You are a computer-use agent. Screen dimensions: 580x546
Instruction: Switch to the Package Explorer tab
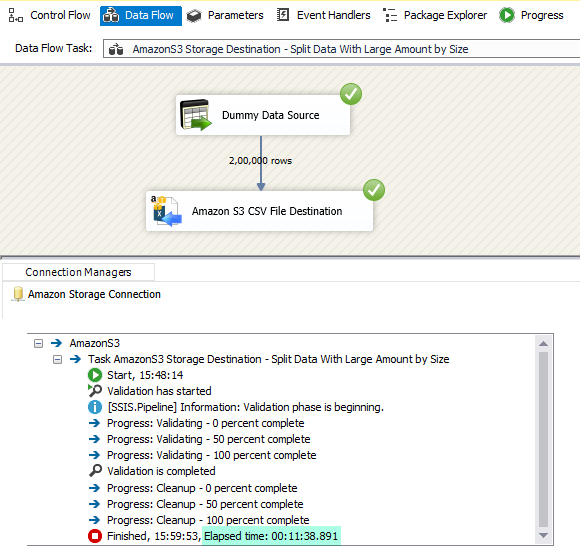(x=435, y=16)
